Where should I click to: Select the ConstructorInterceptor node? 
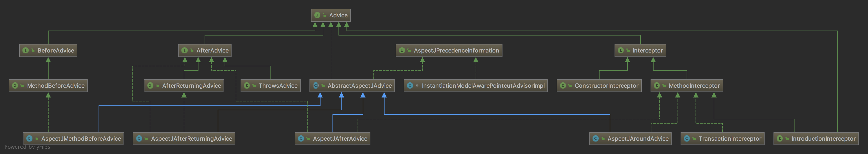(599, 86)
